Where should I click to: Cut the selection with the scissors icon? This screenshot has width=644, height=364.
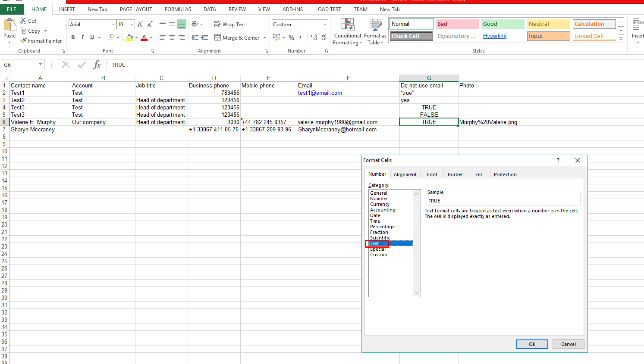[x=23, y=21]
